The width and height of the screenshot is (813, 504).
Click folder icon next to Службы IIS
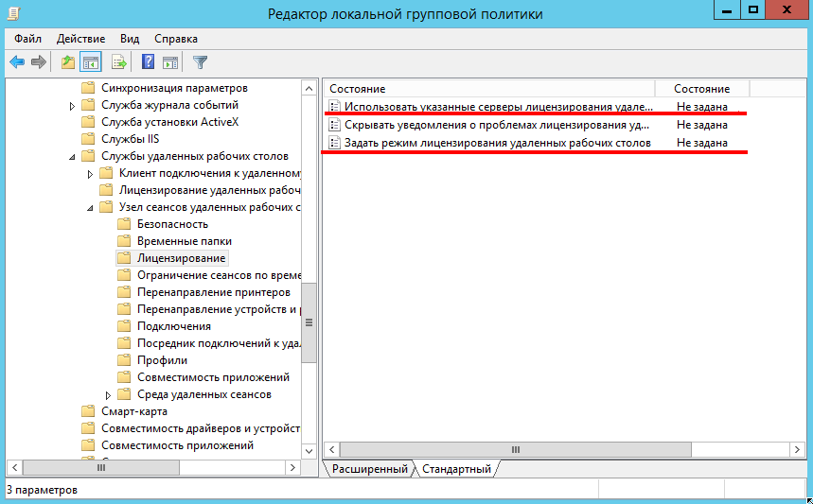pos(88,139)
